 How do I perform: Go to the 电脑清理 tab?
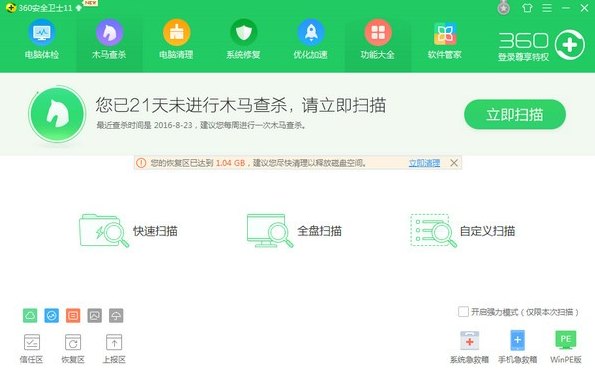[176, 39]
